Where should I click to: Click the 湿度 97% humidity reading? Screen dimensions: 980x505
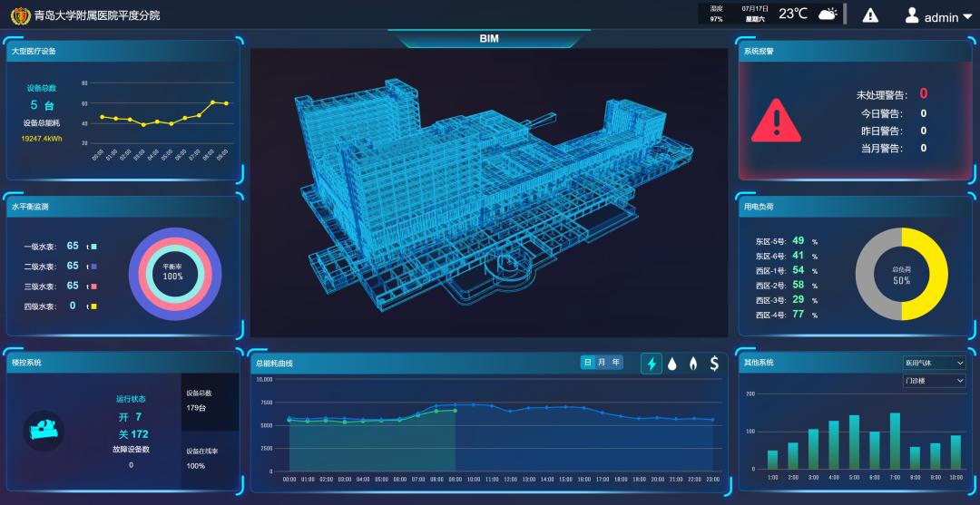[716, 14]
